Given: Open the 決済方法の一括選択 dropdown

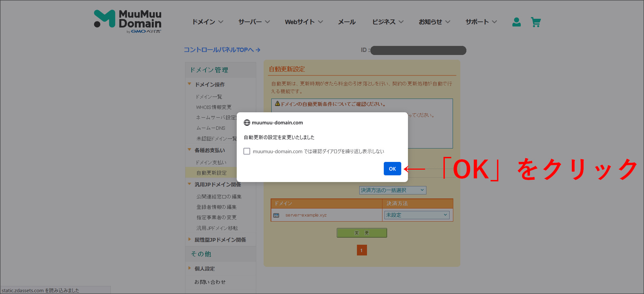Looking at the screenshot, I should [x=393, y=190].
